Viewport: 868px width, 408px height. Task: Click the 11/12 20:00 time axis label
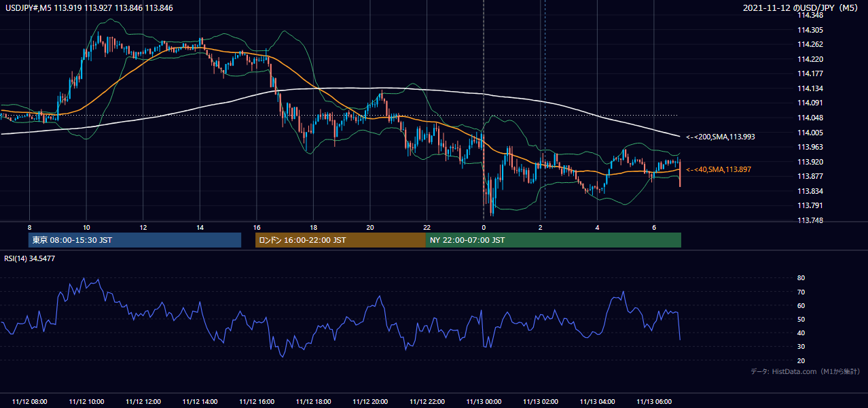coord(370,402)
